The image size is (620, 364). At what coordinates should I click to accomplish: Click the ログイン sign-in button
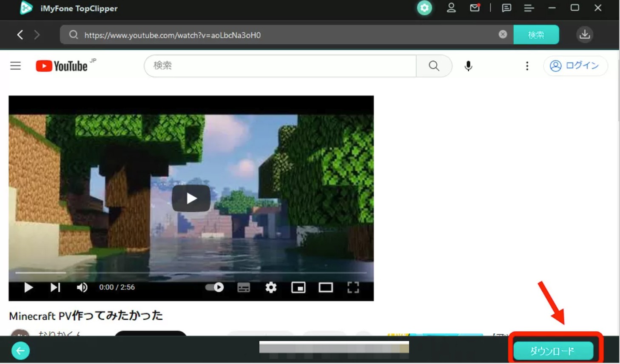point(575,65)
